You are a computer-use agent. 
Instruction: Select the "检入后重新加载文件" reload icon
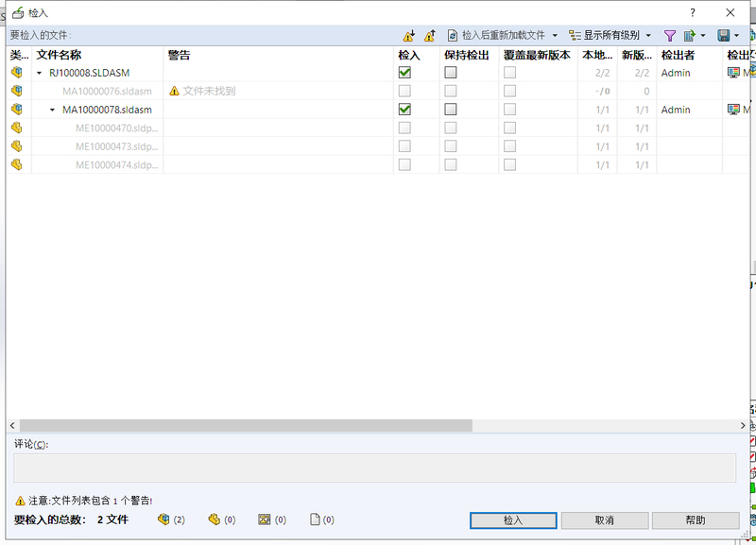click(452, 35)
